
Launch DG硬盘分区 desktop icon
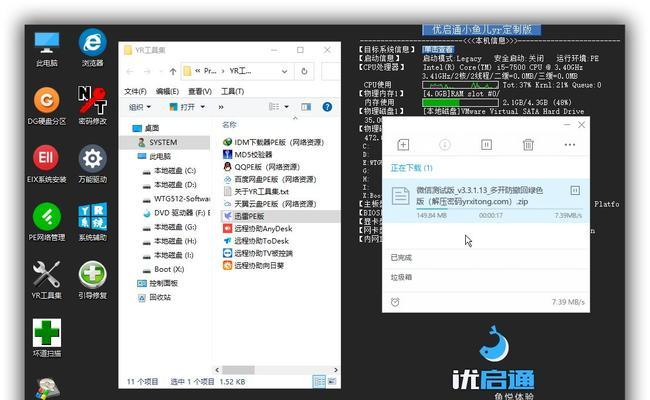[x=46, y=106]
